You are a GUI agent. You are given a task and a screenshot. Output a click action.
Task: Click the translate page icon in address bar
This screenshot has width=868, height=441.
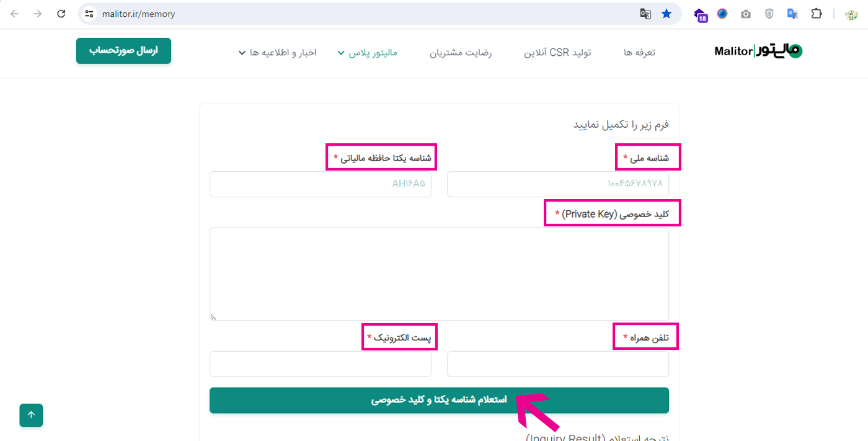click(645, 14)
